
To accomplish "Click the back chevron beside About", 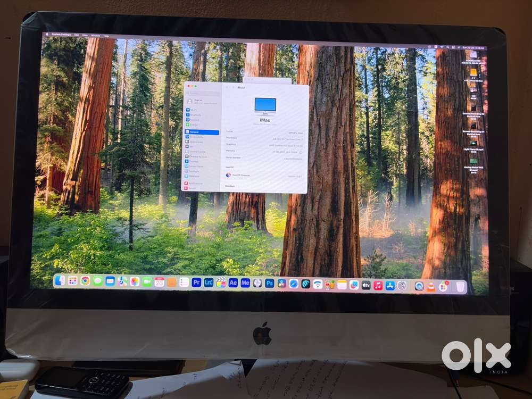I will click(x=227, y=87).
